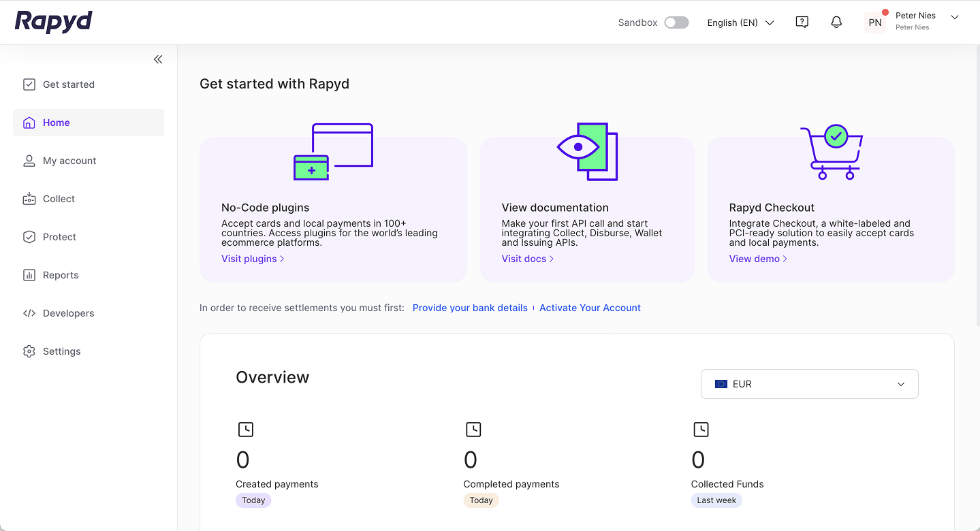
Task: Open the Reports menu item
Action: tap(89, 275)
